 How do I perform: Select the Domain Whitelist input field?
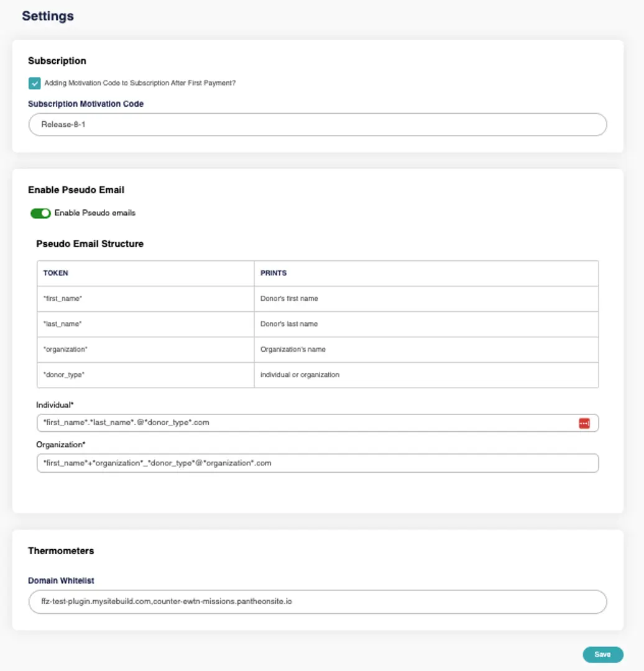point(317,602)
